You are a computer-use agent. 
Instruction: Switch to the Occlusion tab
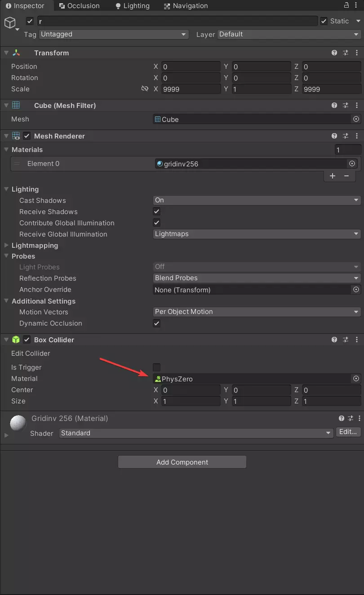coord(80,6)
